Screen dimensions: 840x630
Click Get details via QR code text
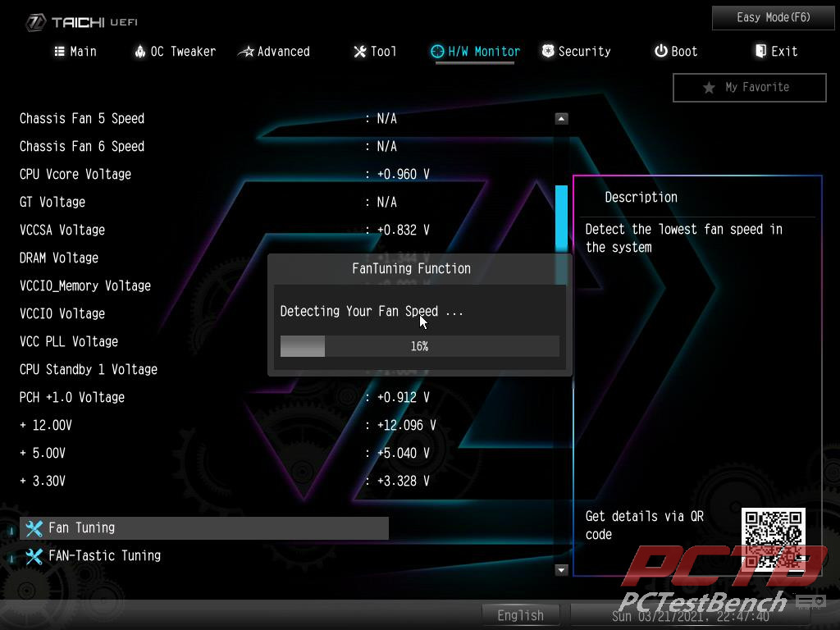pyautogui.click(x=645, y=525)
